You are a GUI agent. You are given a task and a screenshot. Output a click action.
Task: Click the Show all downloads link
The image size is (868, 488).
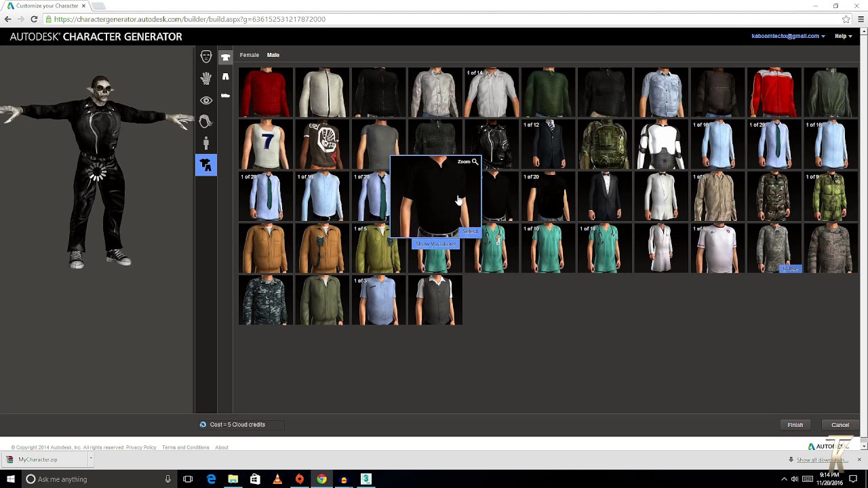click(x=823, y=460)
